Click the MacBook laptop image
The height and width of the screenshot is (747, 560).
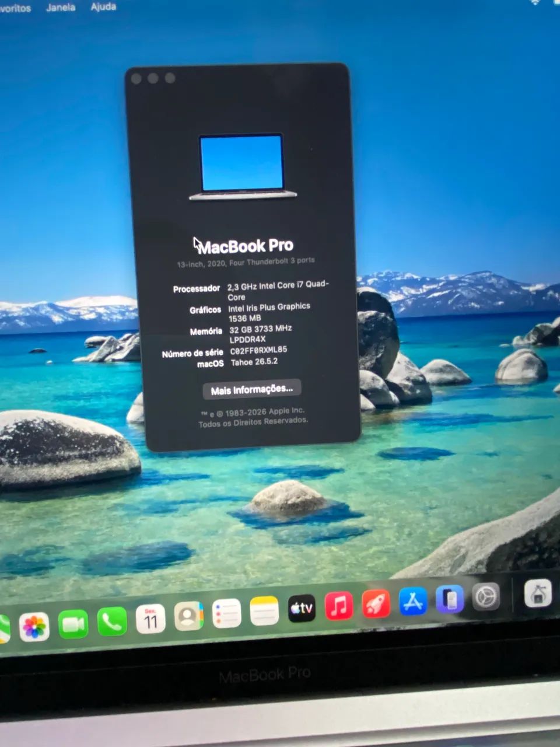click(x=243, y=167)
